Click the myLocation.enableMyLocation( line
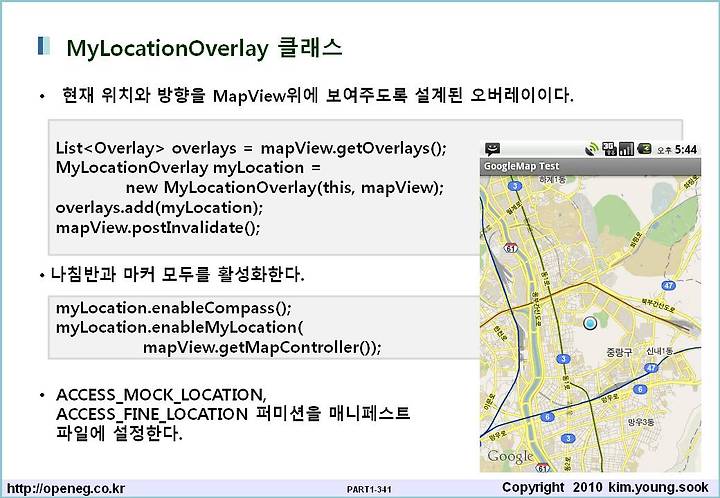Viewport: 720px width, 498px height. [180, 327]
